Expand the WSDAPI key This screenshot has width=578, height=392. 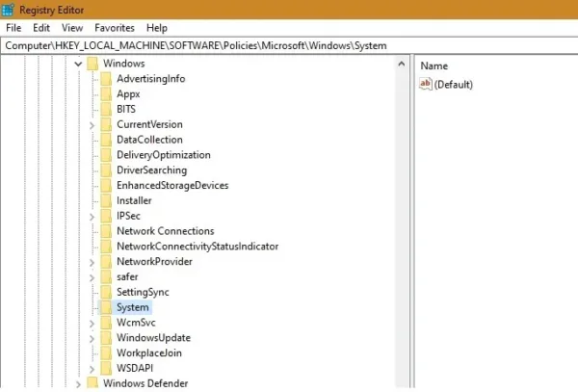coord(92,369)
